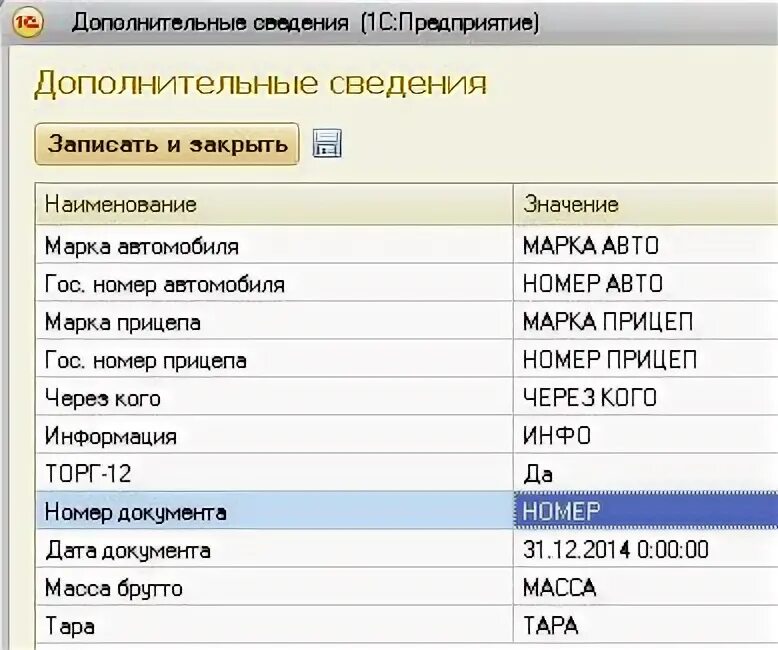
Task: Click the 'МАССА' value cell
Action: [646, 588]
